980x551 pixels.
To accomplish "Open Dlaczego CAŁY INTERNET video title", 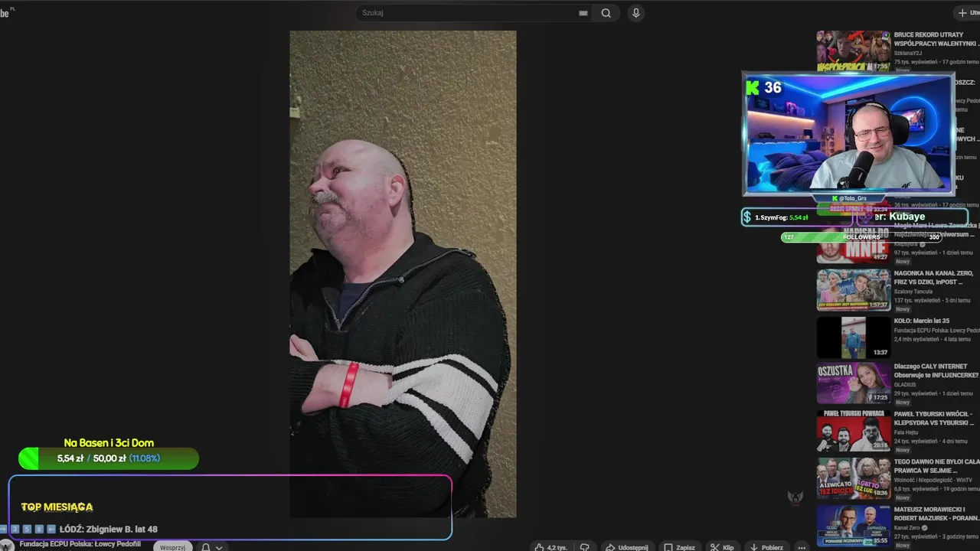I will click(936, 371).
